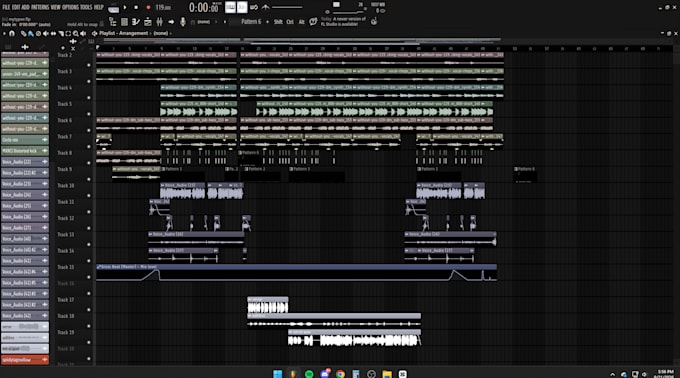680x378 pixels.
Task: Click the Playlist - Arrangement title
Action: 124,33
